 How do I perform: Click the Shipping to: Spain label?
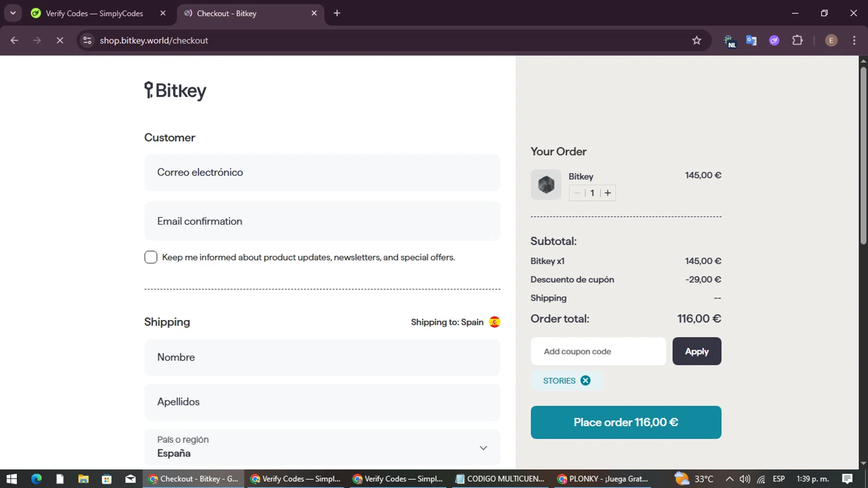pos(447,322)
